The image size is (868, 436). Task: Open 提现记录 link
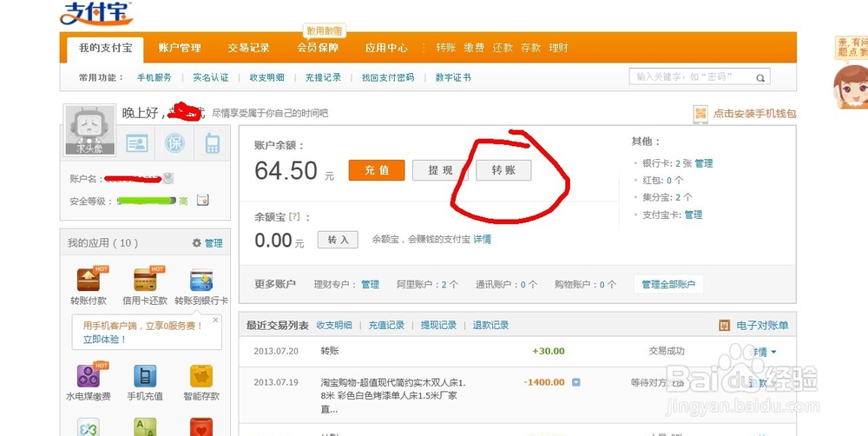click(x=438, y=325)
